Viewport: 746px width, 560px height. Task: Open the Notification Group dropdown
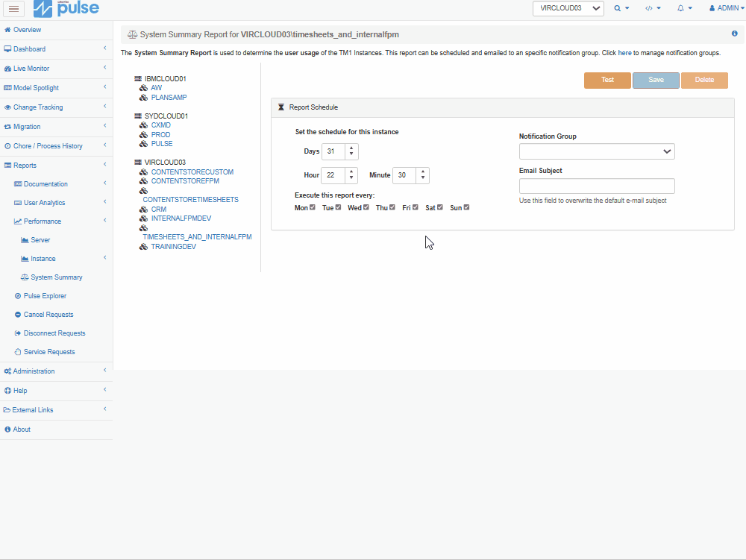tap(597, 151)
